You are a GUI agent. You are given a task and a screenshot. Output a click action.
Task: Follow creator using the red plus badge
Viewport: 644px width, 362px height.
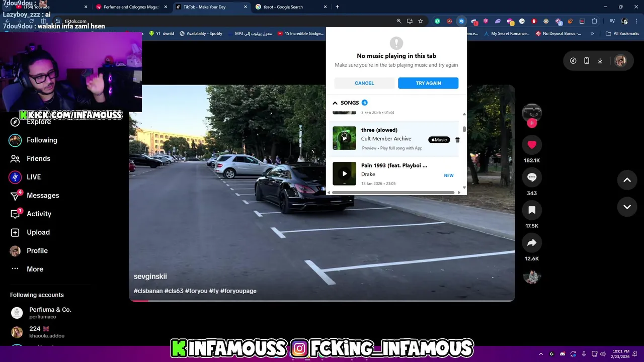click(x=532, y=123)
